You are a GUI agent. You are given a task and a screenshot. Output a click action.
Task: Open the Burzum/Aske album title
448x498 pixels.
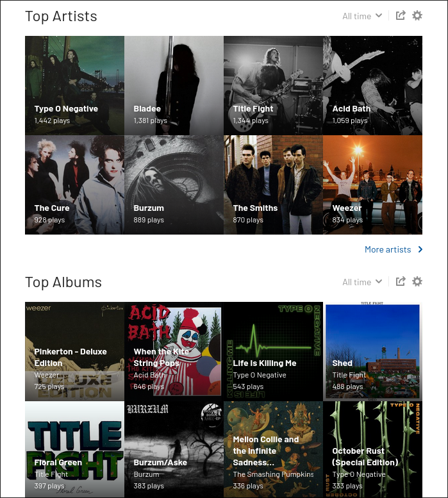pyautogui.click(x=160, y=463)
